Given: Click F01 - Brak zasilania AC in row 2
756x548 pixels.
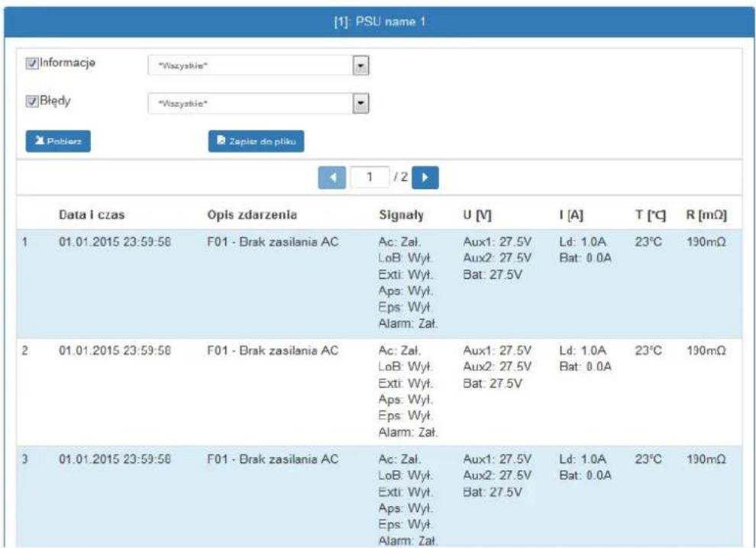Looking at the screenshot, I should pos(273,350).
